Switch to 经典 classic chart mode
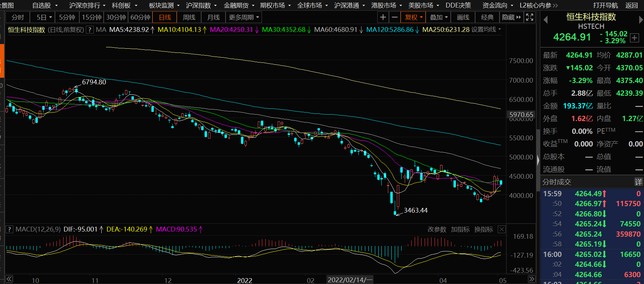644x284 pixels. (487, 17)
